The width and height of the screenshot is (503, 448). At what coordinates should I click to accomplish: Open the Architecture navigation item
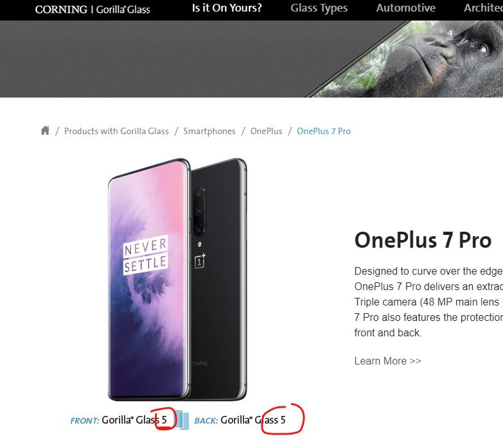pyautogui.click(x=483, y=8)
